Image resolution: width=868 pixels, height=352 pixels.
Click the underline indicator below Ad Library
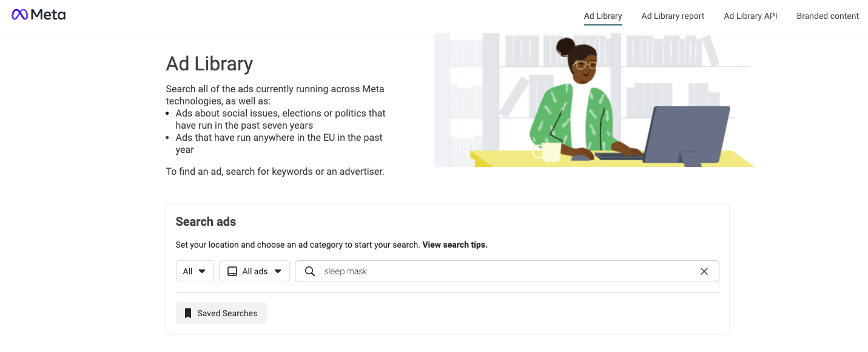click(x=602, y=25)
